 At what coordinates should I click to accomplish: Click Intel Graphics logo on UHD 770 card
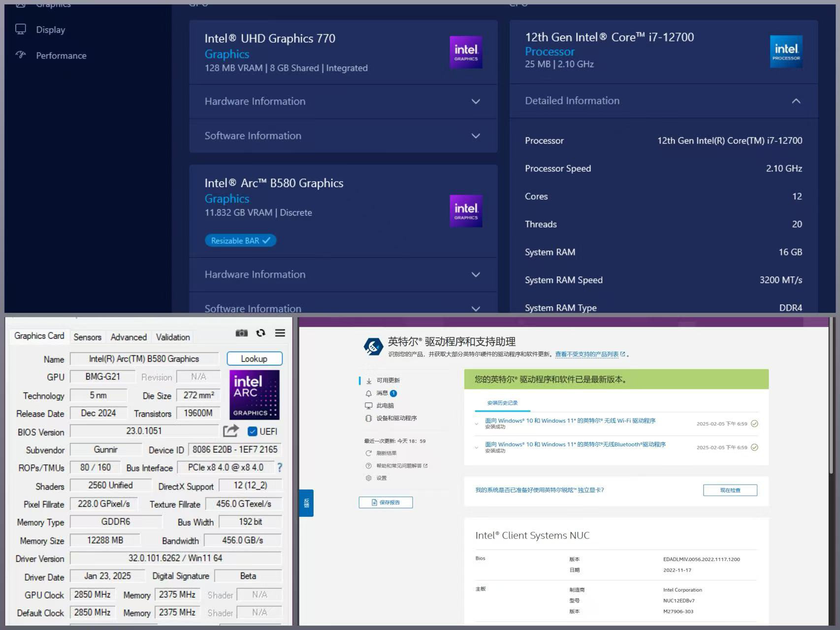coord(466,52)
